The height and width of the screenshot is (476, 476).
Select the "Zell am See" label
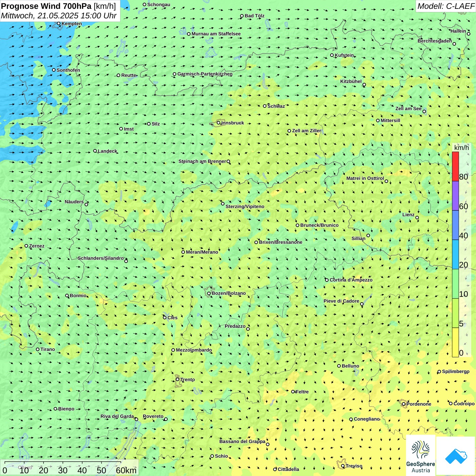pyautogui.click(x=408, y=108)
